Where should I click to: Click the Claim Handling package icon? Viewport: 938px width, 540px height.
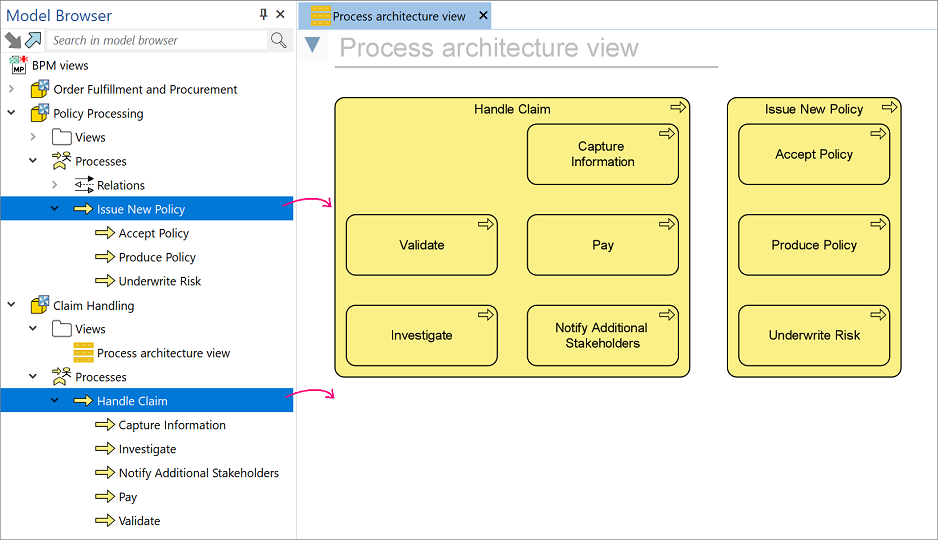coord(40,305)
